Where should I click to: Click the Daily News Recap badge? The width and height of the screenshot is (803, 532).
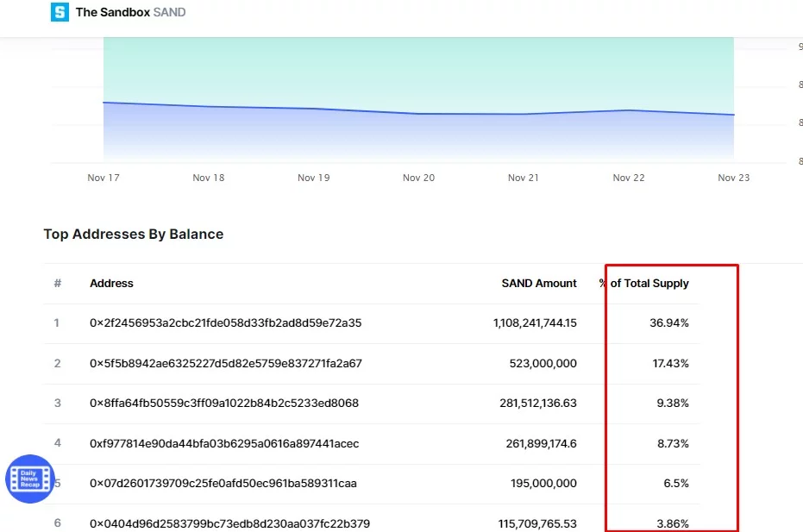pos(30,479)
